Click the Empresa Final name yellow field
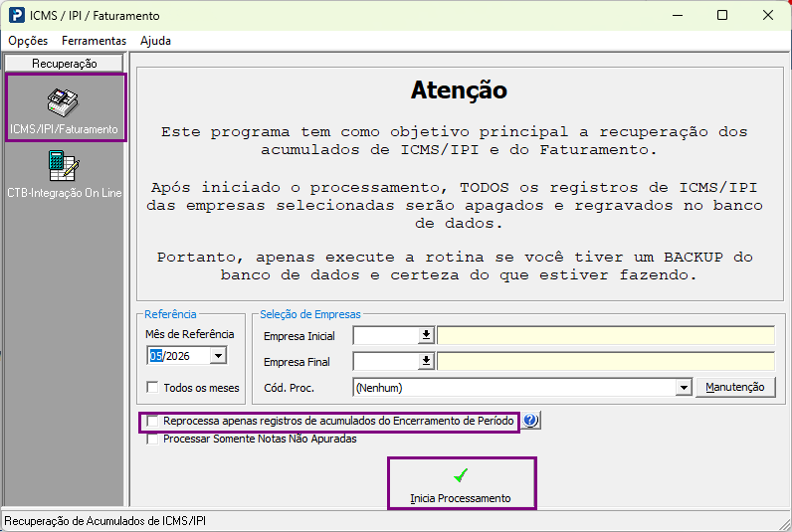The image size is (792, 532). tap(606, 361)
